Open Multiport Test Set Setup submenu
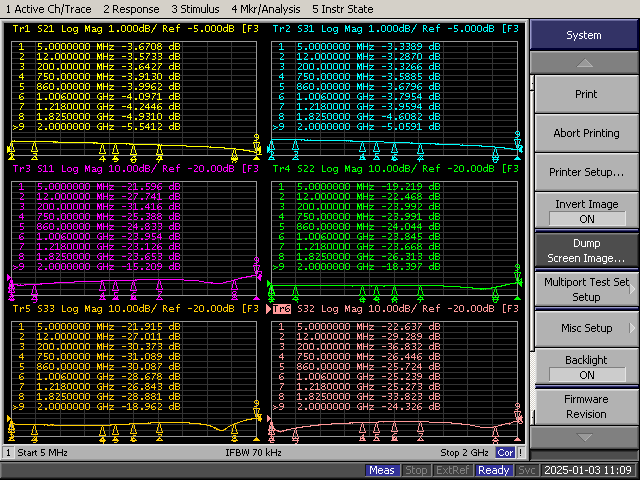 tap(586, 289)
